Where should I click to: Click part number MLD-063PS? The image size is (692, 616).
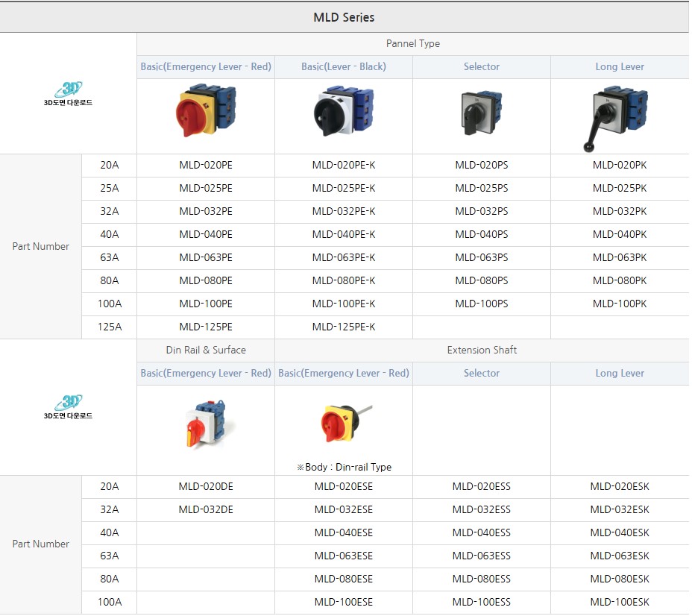[x=482, y=258]
